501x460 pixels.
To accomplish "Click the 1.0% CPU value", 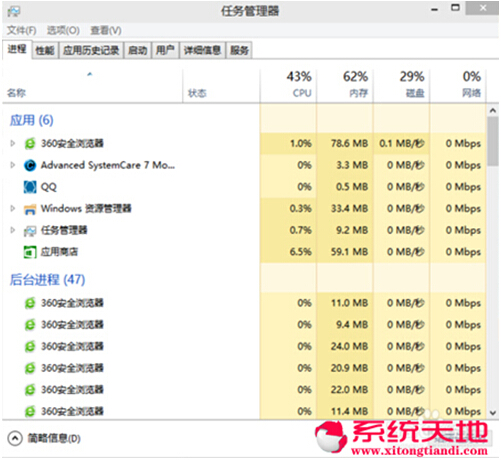I will (301, 144).
